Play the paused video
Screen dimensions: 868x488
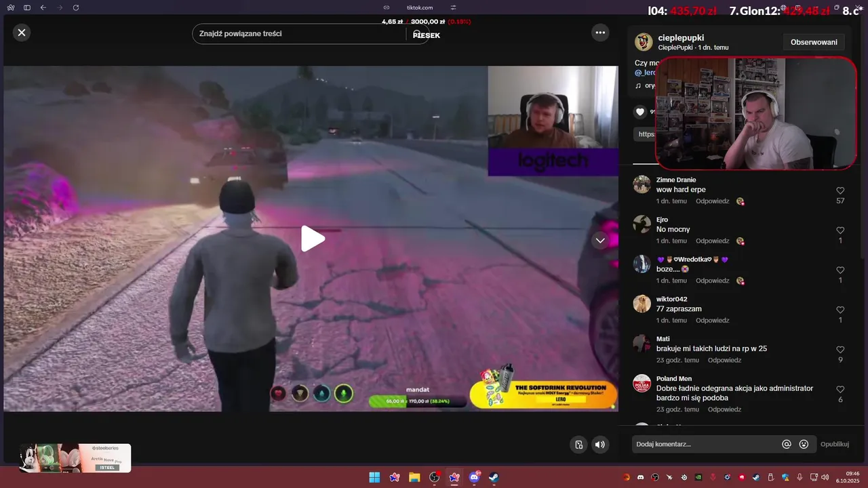tap(312, 239)
